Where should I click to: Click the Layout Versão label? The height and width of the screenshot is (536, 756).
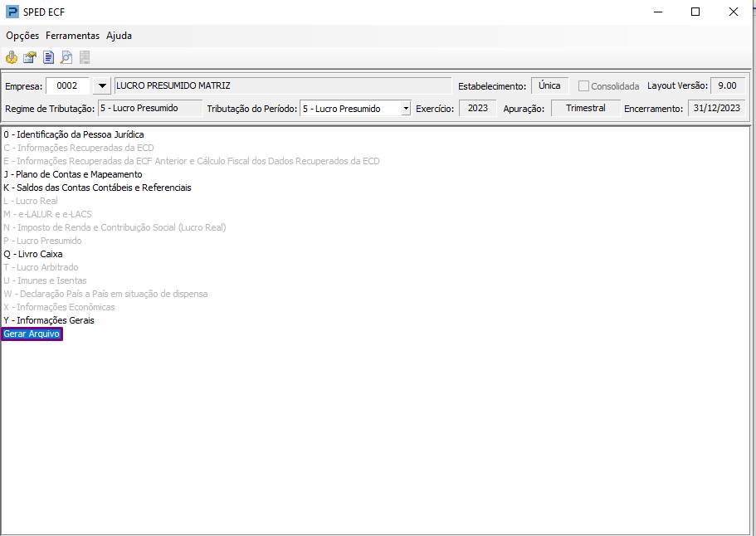[x=677, y=85]
